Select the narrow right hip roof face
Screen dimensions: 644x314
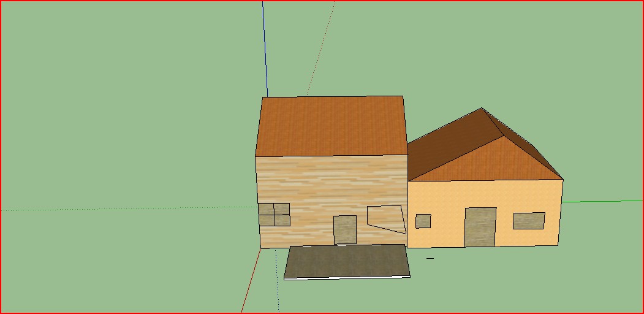[x=526, y=144]
